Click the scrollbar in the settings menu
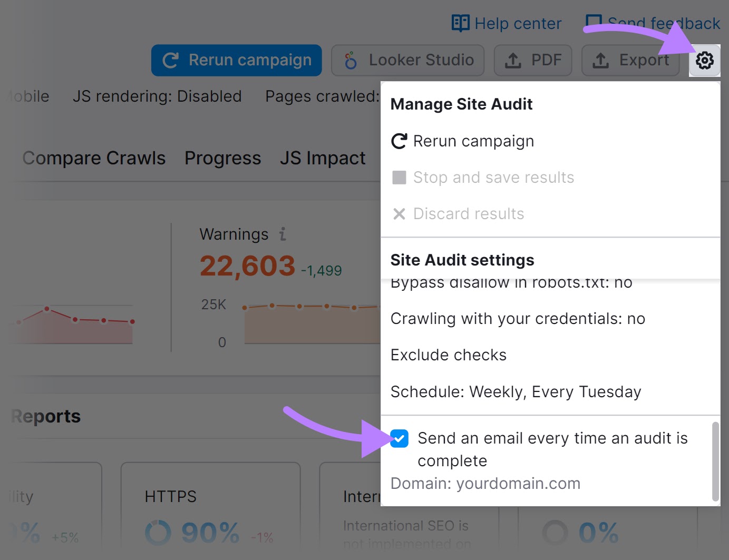The image size is (729, 560). pos(716,461)
